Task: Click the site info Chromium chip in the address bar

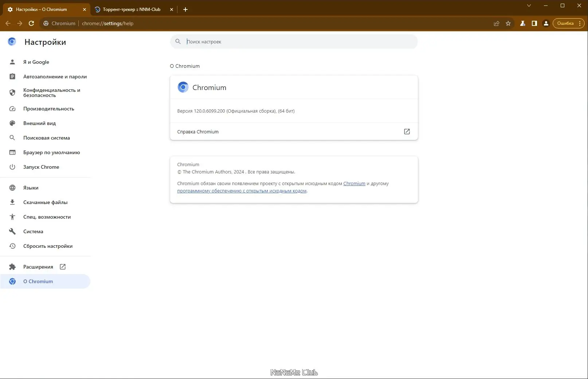Action: [59, 23]
